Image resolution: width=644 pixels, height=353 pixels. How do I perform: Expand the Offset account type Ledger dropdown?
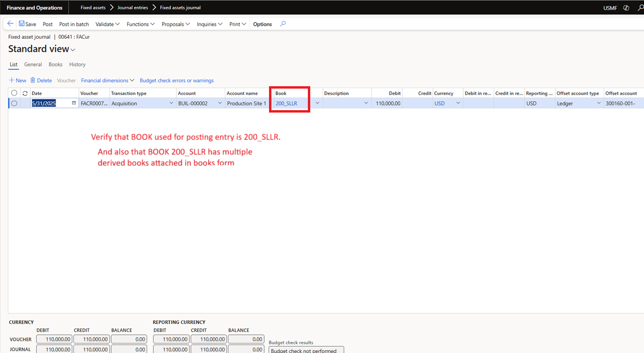click(x=598, y=103)
